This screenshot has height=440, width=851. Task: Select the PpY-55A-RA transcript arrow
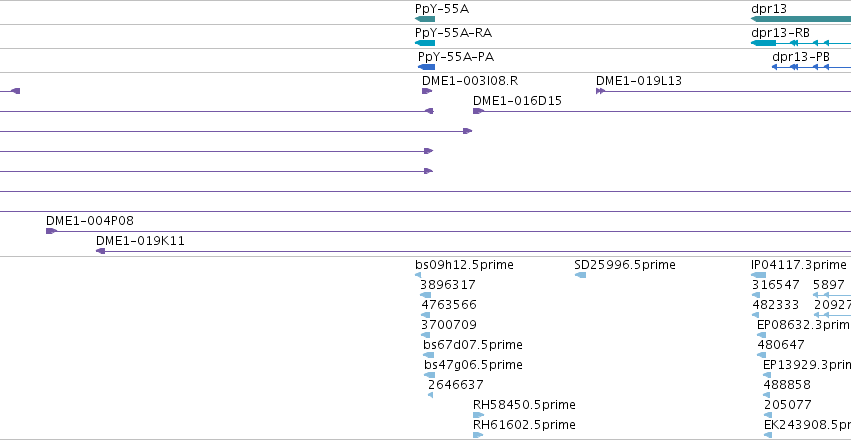tap(425, 43)
